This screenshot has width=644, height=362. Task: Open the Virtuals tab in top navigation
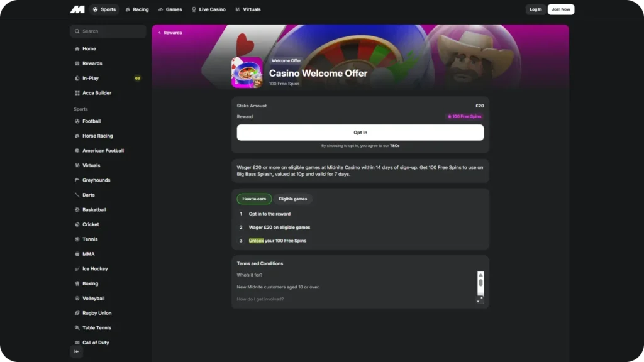pos(248,9)
